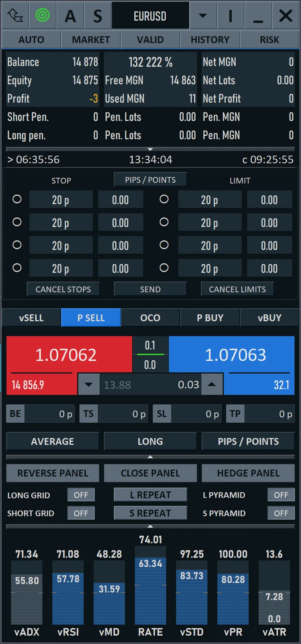Click the AVERAGE button
The width and height of the screenshot is (301, 644).
pos(53,441)
